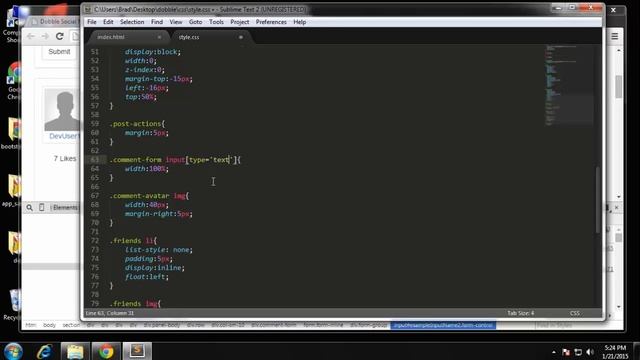Select the body breadcrumb in DevTools
640x360 pixels.
(49, 325)
